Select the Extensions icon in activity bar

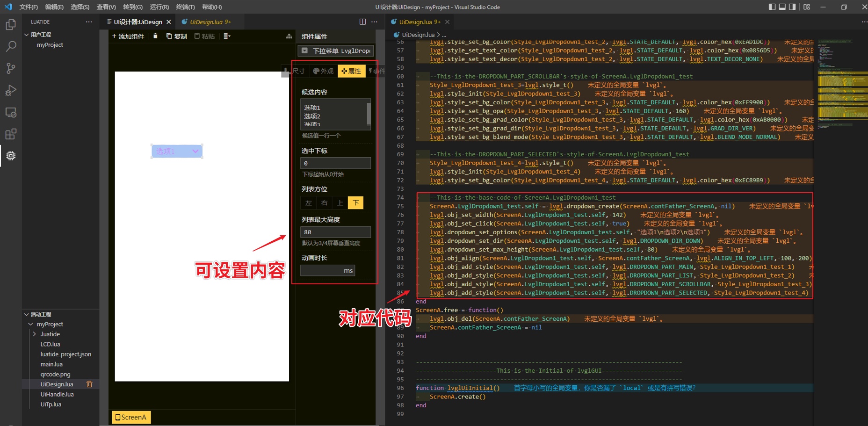11,134
